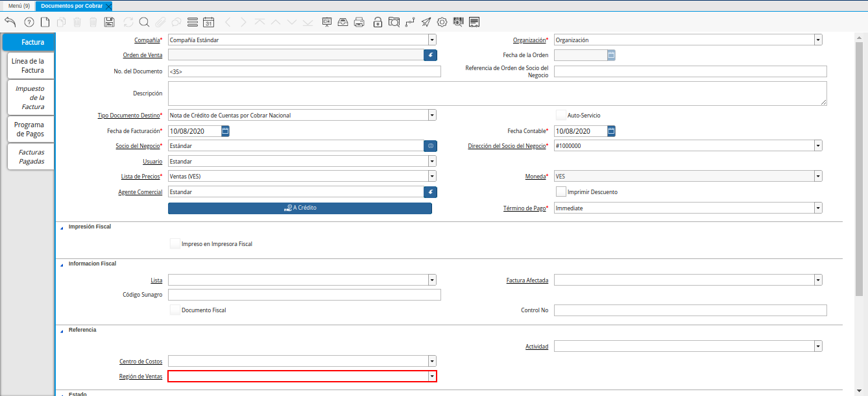Switch to the Línea de la Factura tab
This screenshot has height=396, width=868.
click(x=28, y=66)
